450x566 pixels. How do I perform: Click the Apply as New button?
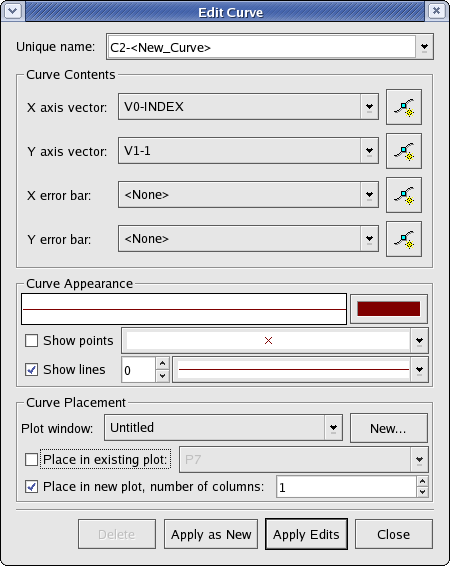[211, 534]
